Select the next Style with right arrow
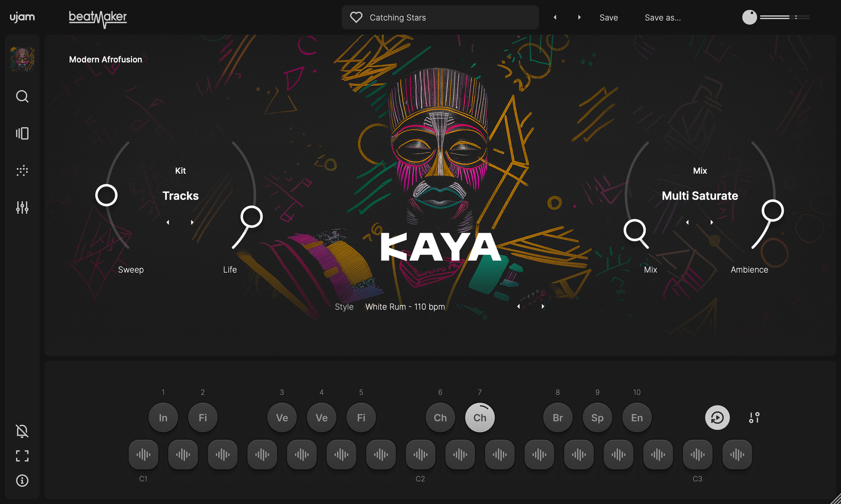 pos(543,306)
